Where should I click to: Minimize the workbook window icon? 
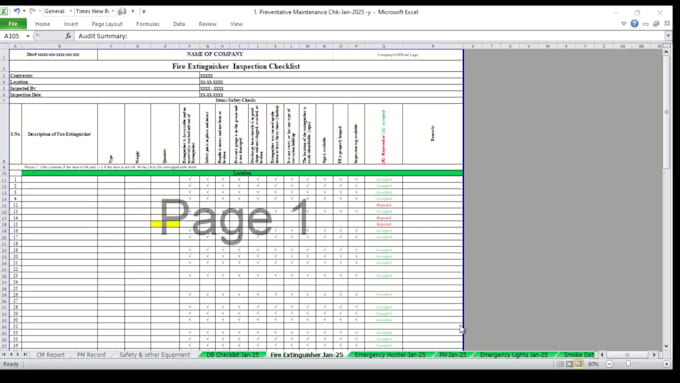pos(645,24)
